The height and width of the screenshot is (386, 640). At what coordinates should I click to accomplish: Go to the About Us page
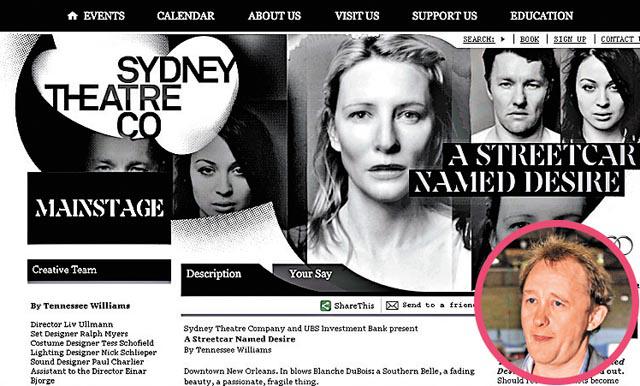(x=274, y=16)
